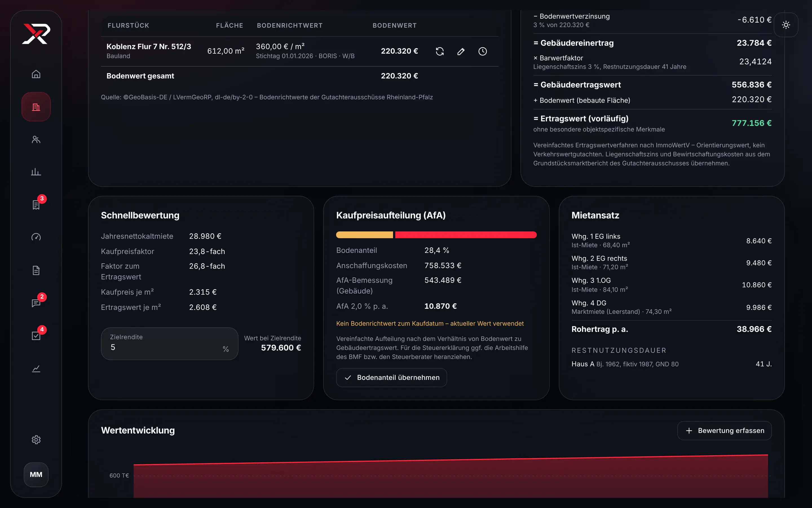The image size is (812, 508).
Task: Click the Rohertrag p. a. 38.966 € value
Action: (x=754, y=329)
